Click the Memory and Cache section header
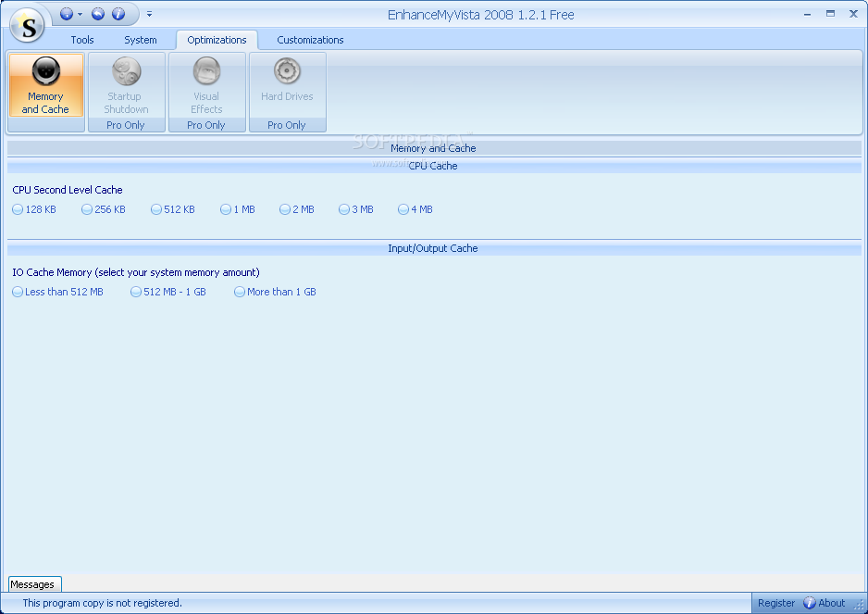Viewport: 868px width, 614px height. [x=433, y=148]
